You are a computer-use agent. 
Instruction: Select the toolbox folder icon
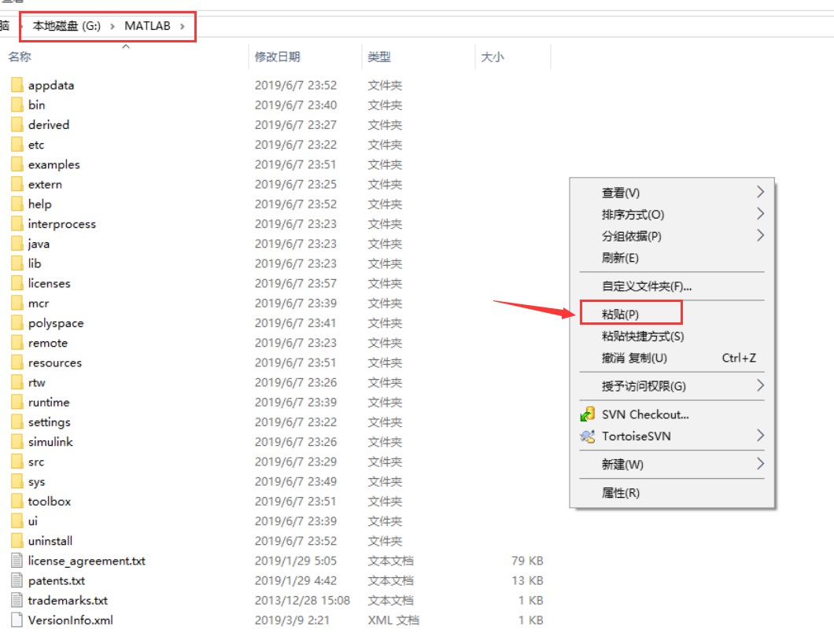(x=17, y=501)
